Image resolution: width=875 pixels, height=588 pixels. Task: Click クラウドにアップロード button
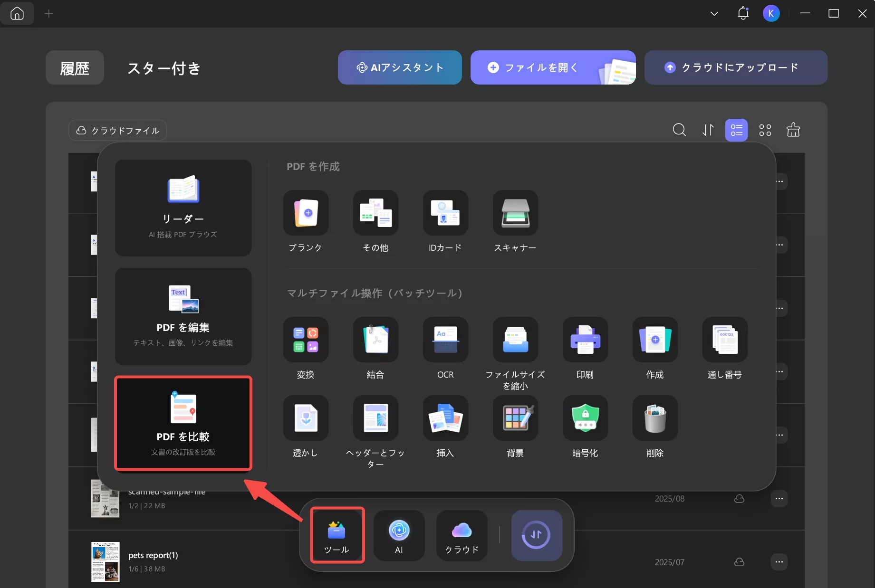pos(736,67)
